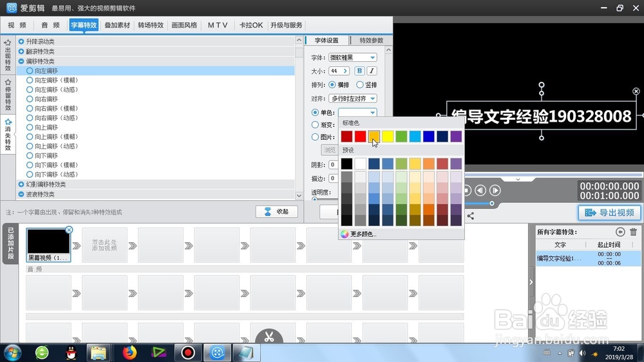Click the back arrow icon beside 所有字幕特效
This screenshot has height=362, width=644.
tap(620, 232)
